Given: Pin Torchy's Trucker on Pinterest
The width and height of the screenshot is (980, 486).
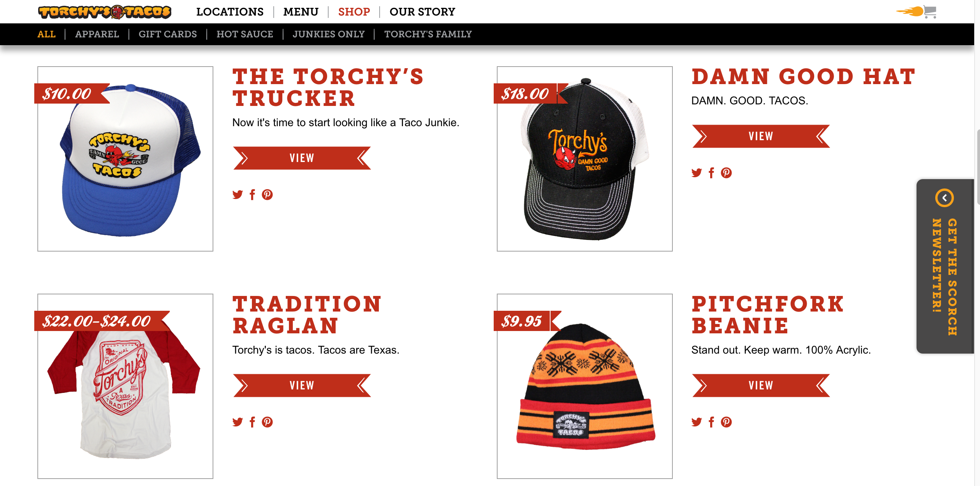Looking at the screenshot, I should (267, 194).
